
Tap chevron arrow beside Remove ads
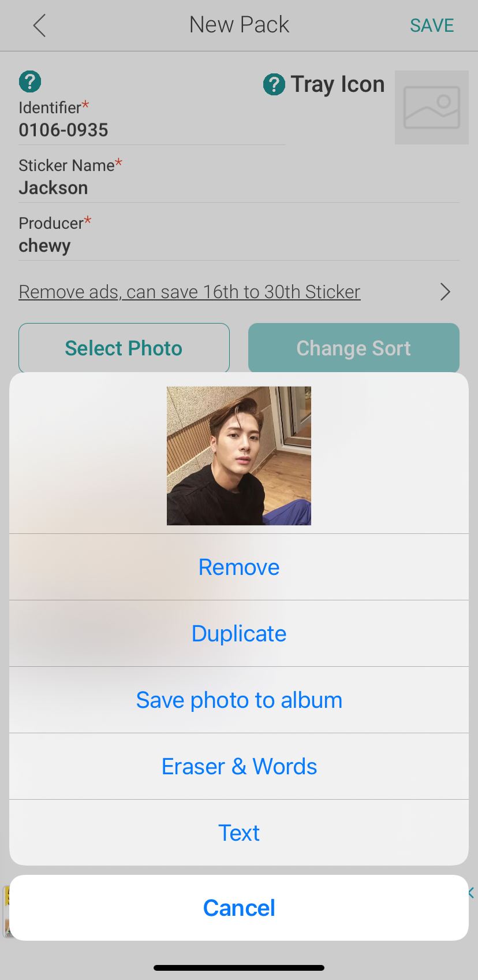[x=445, y=292]
